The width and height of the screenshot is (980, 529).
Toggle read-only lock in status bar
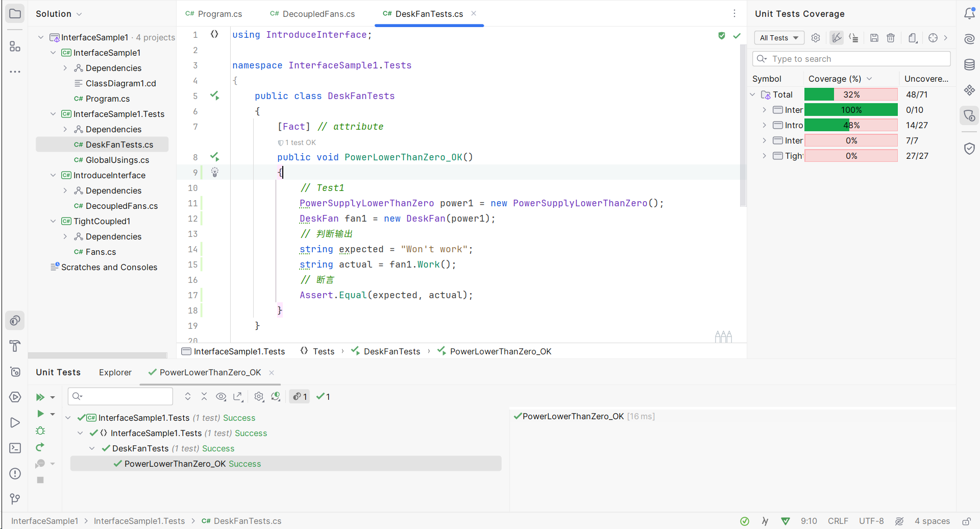(x=966, y=521)
